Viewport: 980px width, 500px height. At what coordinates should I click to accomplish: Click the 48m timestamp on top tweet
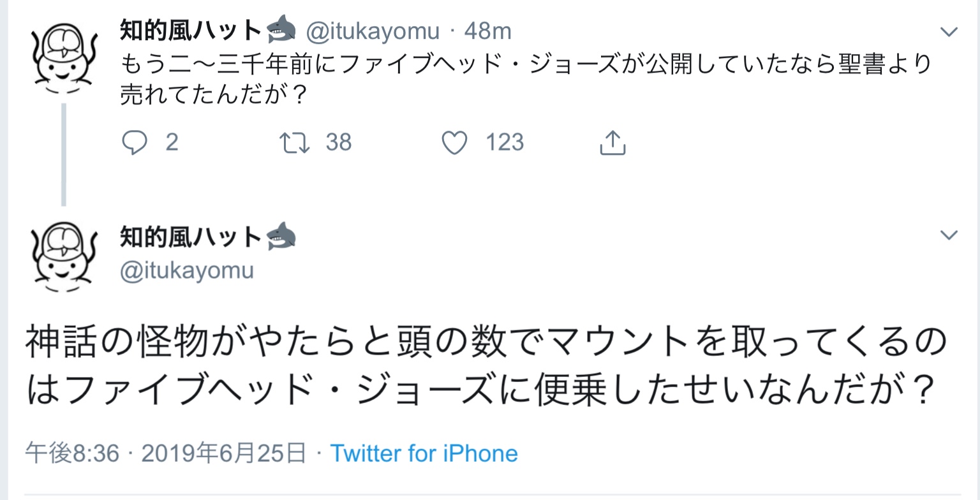click(487, 31)
